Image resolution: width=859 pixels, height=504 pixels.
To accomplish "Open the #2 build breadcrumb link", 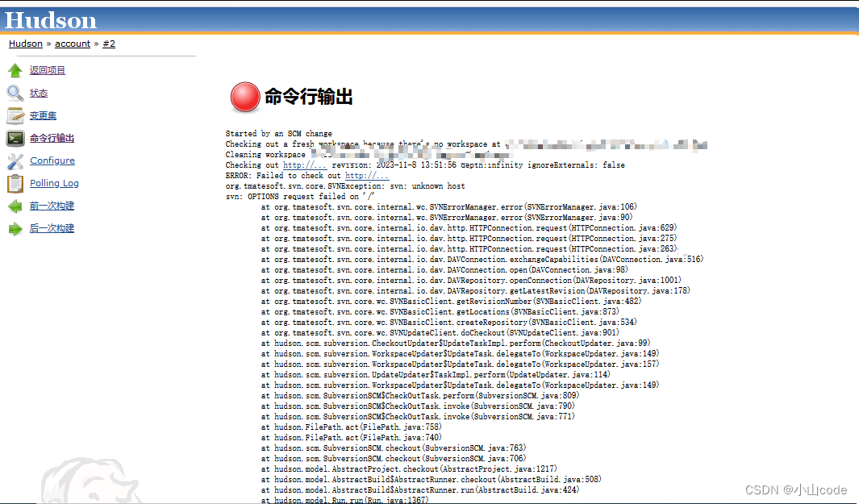I will pyautogui.click(x=109, y=44).
